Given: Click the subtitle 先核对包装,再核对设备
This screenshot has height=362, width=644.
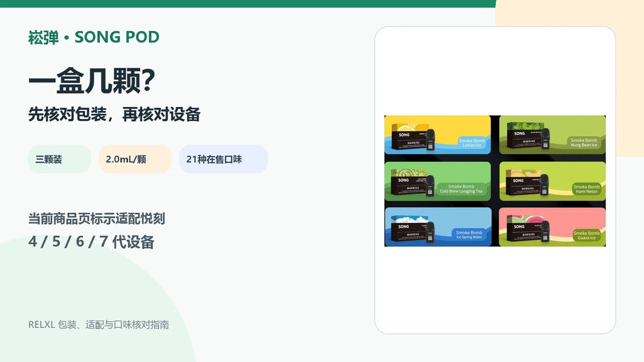Looking at the screenshot, I should tap(114, 114).
